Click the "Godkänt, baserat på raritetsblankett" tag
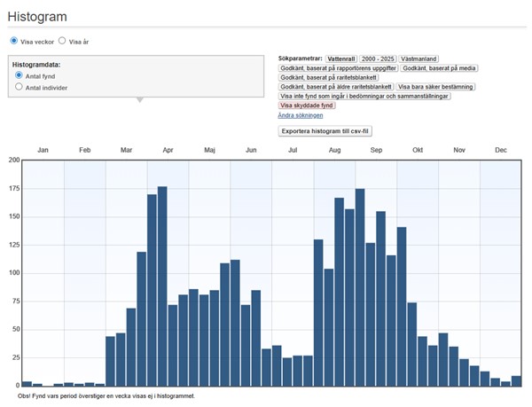The width and height of the screenshot is (532, 407). [329, 77]
